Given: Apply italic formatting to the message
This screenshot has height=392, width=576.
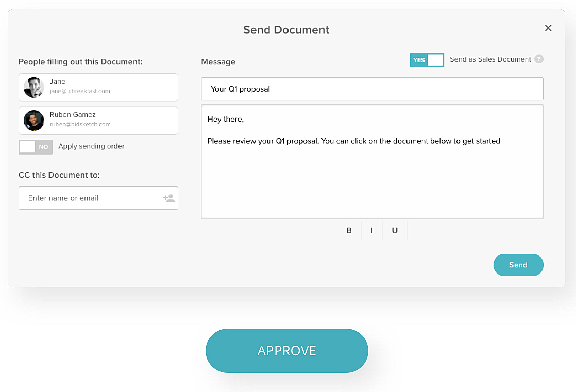Looking at the screenshot, I should point(371,230).
